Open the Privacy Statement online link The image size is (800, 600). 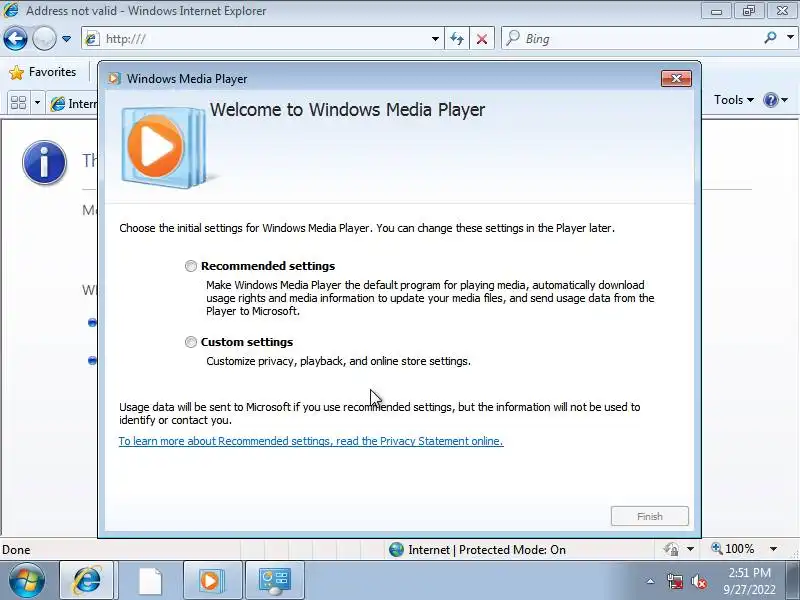(311, 441)
